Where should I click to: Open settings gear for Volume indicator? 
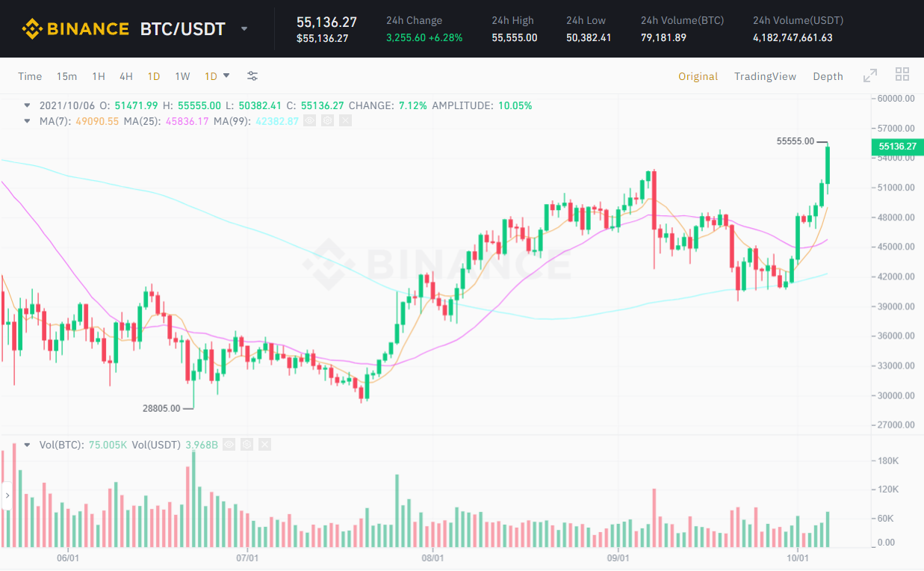(246, 445)
